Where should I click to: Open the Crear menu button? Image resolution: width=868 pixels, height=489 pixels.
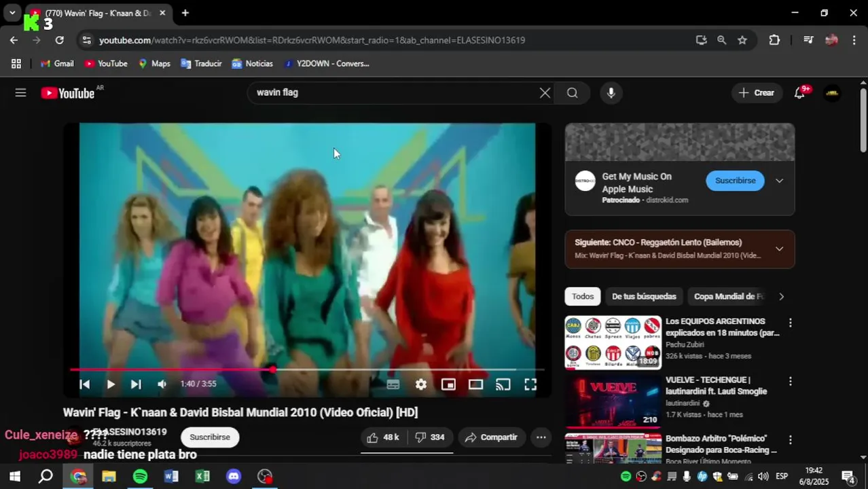point(757,93)
